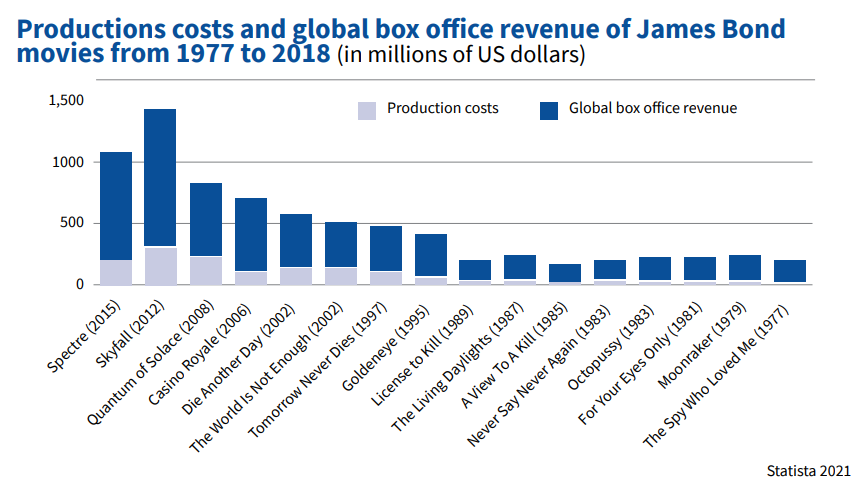Click 'The Spy Who Loved Me (1977)' label
The height and width of the screenshot is (493, 864).
pyautogui.click(x=716, y=376)
